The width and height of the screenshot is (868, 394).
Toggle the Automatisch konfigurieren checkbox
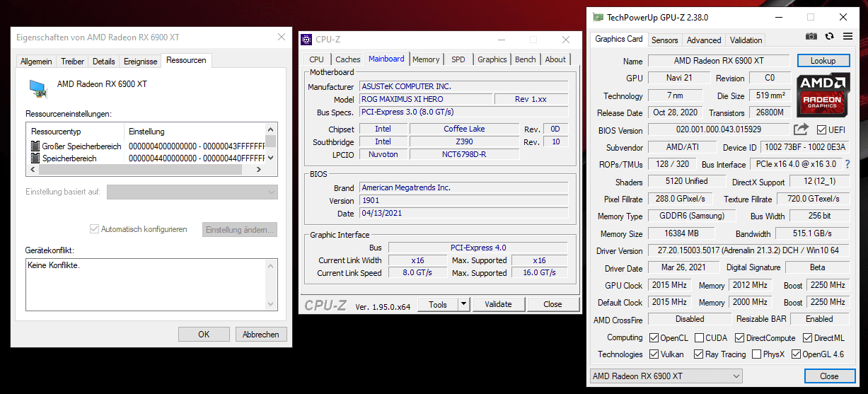94,229
